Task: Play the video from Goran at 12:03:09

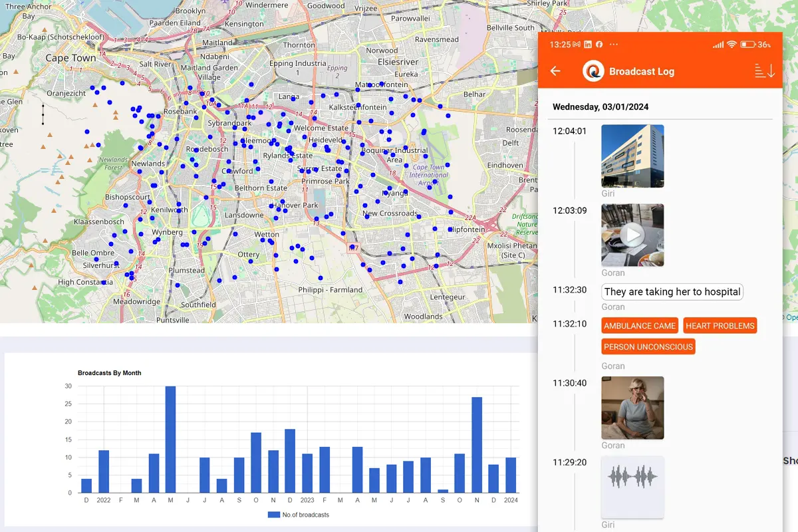Action: [x=632, y=235]
